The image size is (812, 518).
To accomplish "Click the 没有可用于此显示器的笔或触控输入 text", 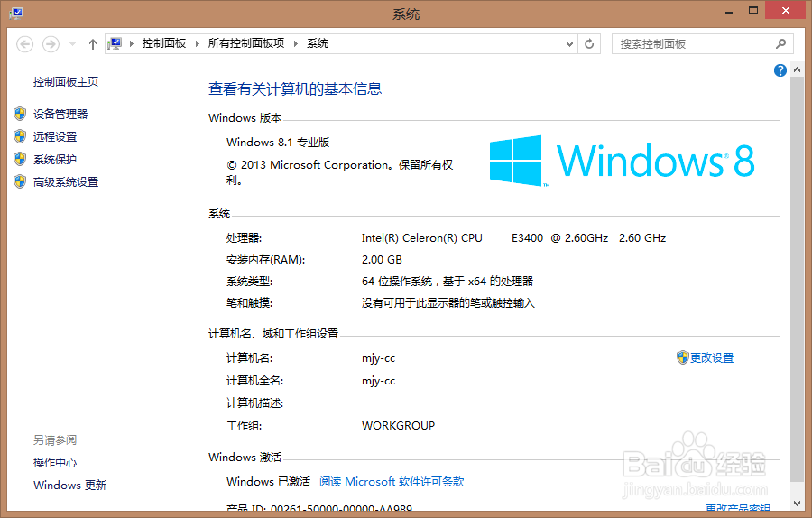I will point(448,303).
